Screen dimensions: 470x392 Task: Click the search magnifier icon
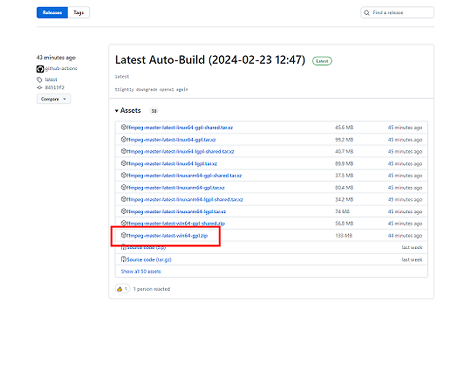click(367, 13)
